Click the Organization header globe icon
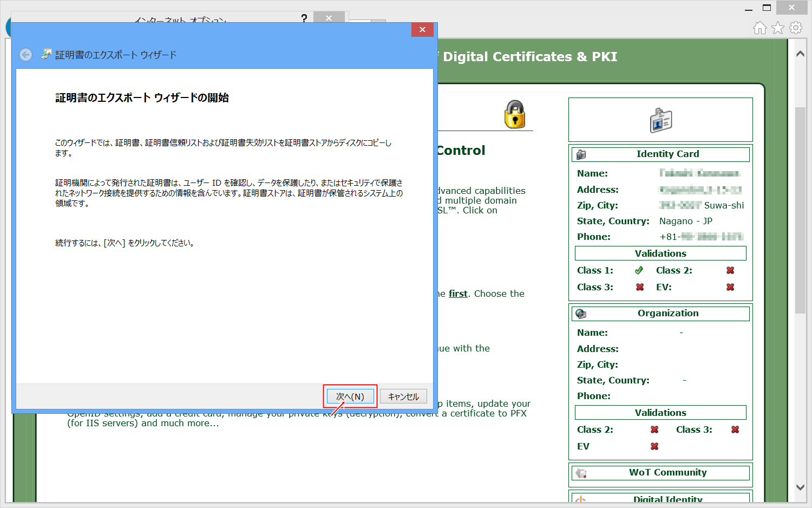Viewport: 812px width, 508px height. [581, 314]
